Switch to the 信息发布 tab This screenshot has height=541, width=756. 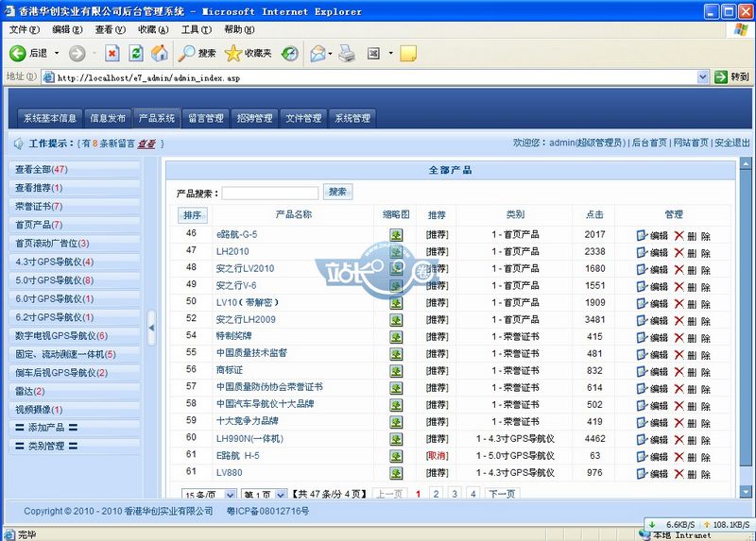[x=108, y=118]
